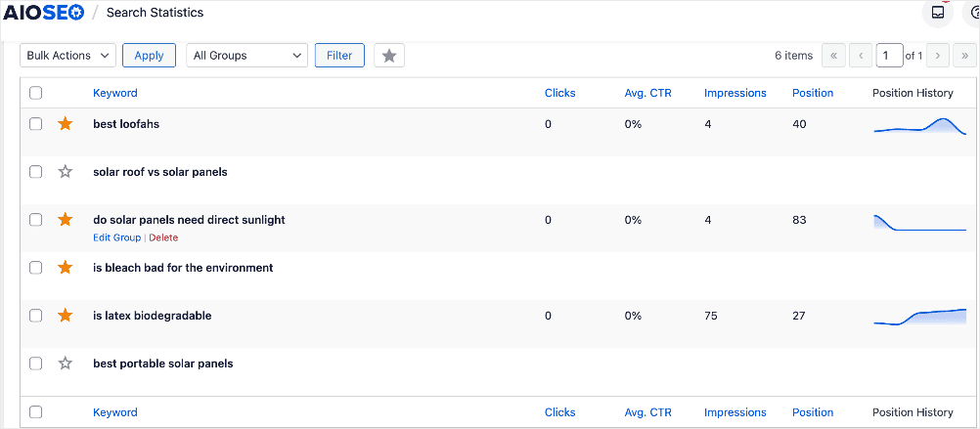Check the 'is bleach bad for the environment' checkbox

35,267
